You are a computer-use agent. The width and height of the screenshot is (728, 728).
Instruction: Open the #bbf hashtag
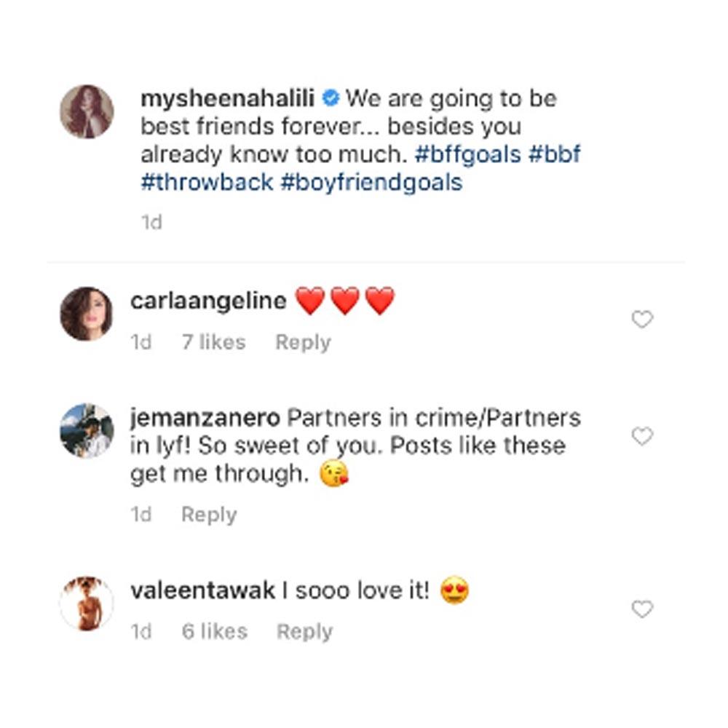point(553,154)
